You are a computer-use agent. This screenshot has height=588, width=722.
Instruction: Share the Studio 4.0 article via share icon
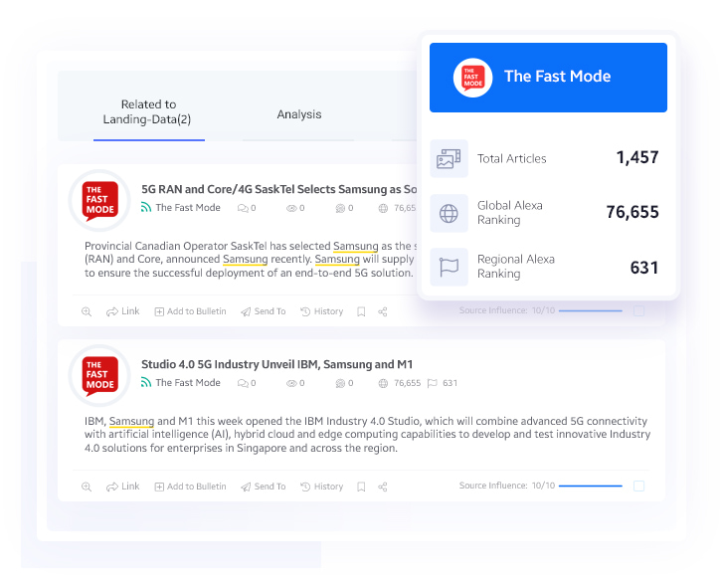382,488
